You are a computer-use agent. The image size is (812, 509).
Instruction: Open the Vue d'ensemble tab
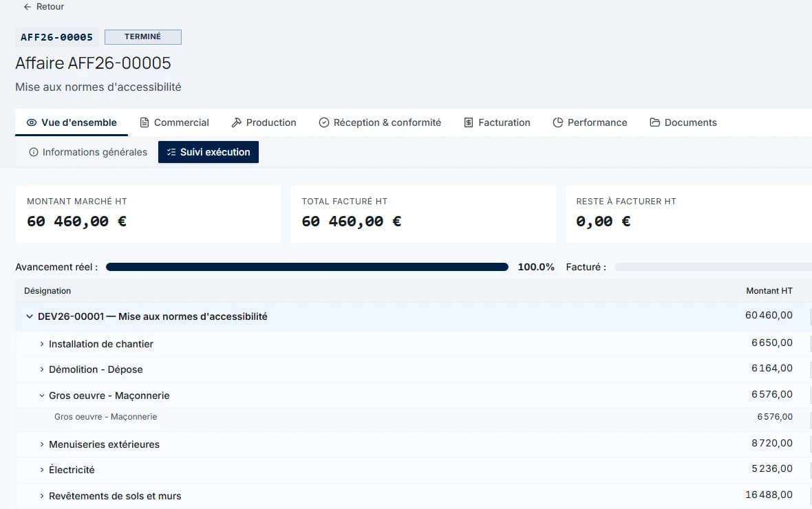[x=72, y=122]
